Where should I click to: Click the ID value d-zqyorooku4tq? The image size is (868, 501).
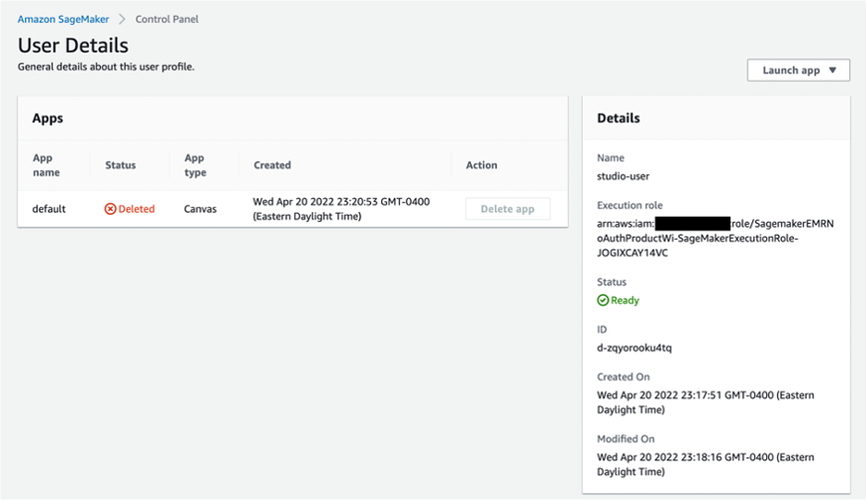tap(634, 348)
